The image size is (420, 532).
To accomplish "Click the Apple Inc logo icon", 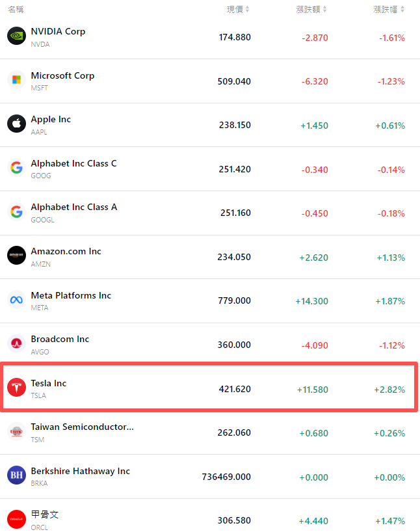I will click(16, 124).
